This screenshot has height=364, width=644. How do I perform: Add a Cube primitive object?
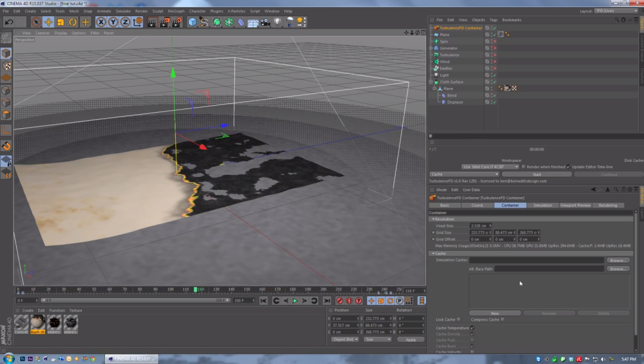[192, 22]
